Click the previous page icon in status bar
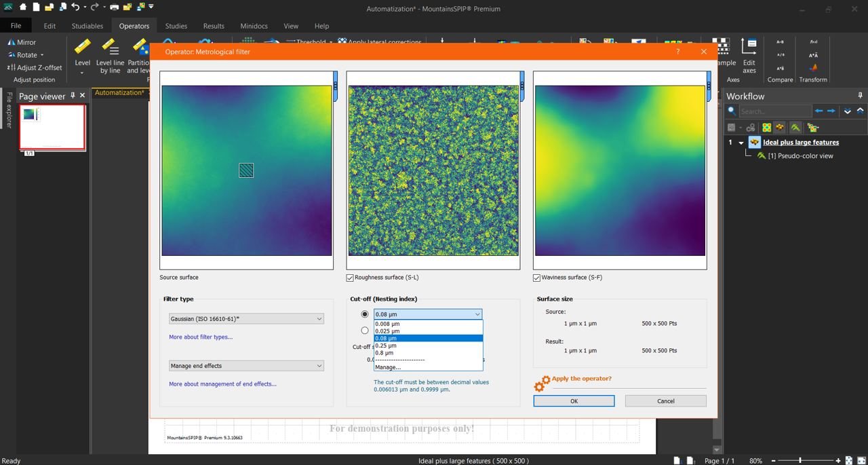The width and height of the screenshot is (868, 465). [x=676, y=460]
